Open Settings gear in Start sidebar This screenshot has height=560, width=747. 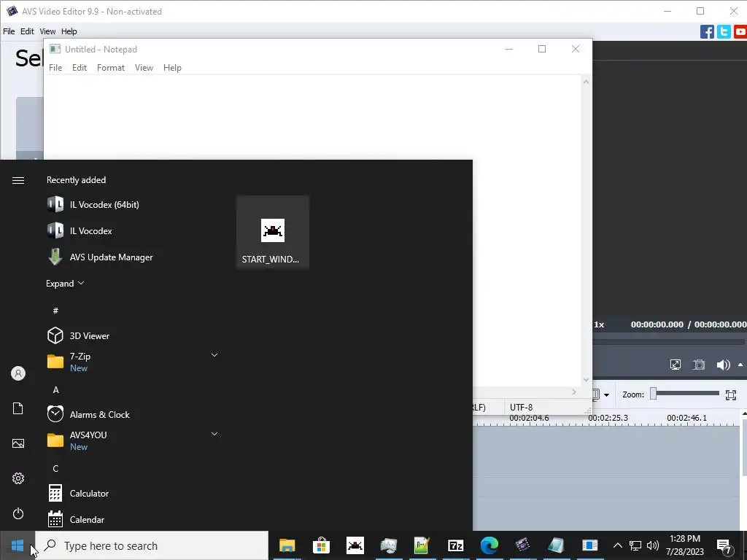tap(18, 478)
